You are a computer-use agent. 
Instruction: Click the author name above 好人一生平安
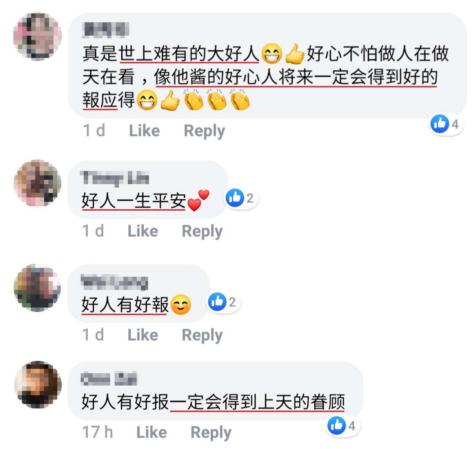[115, 178]
